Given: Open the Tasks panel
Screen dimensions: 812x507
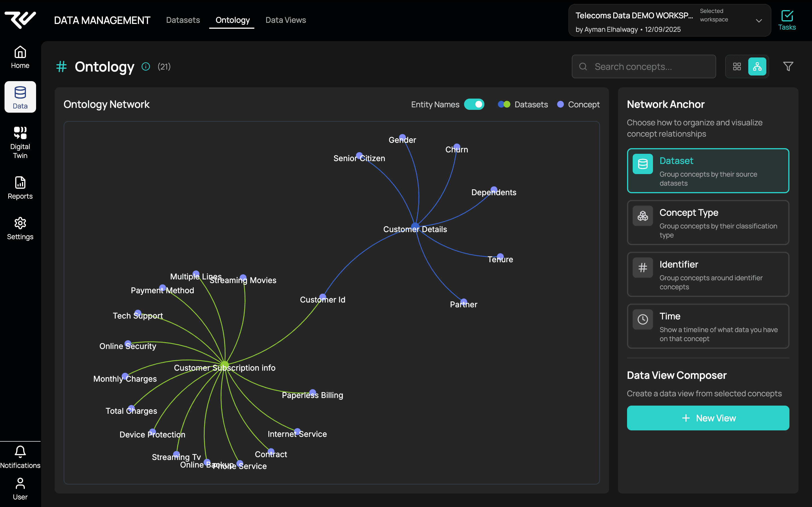Looking at the screenshot, I should (787, 20).
